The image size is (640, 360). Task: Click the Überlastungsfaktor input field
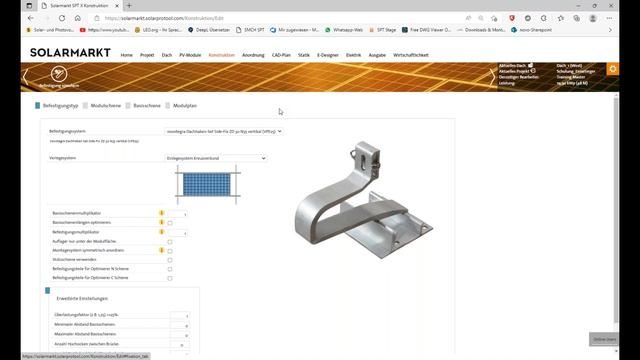pos(180,315)
